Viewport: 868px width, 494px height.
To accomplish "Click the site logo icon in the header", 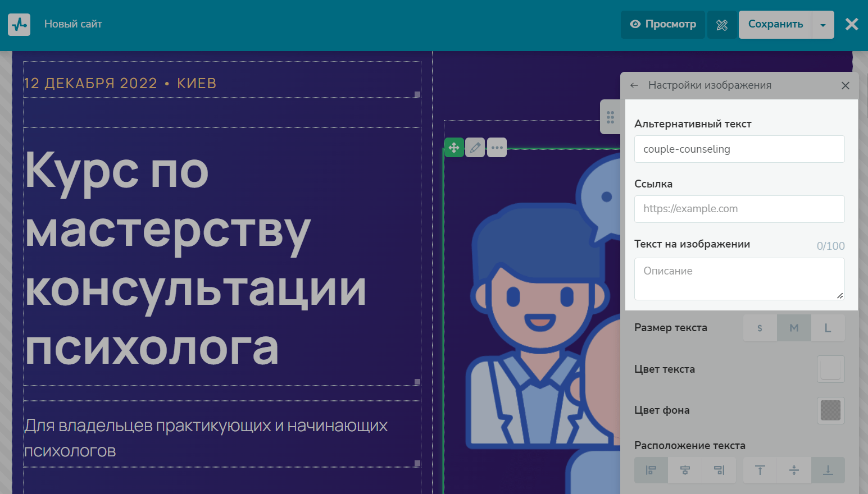I will 19,25.
